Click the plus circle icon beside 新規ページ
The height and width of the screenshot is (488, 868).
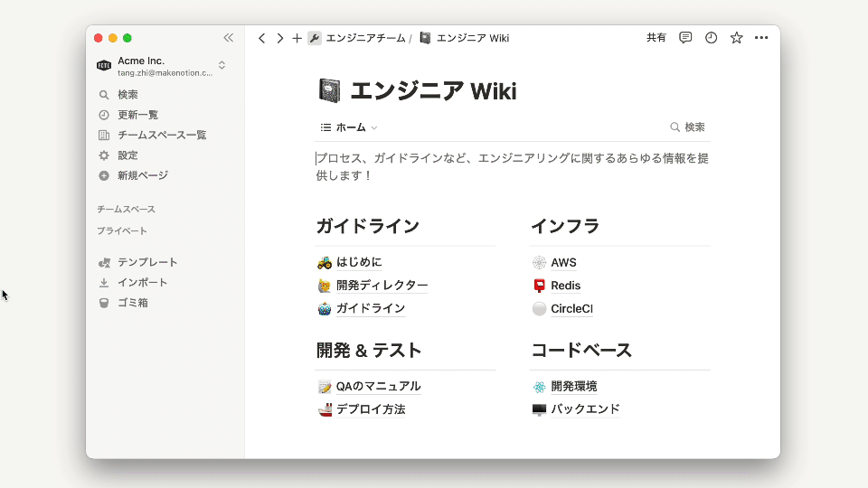coord(103,176)
